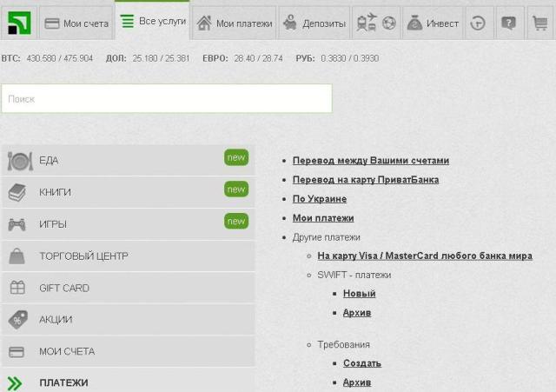Click the new badge on ЕДА

(236, 157)
